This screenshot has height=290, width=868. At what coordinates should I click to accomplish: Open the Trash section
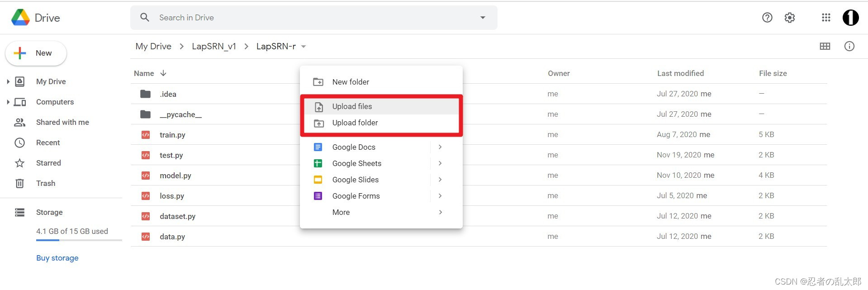(x=46, y=183)
